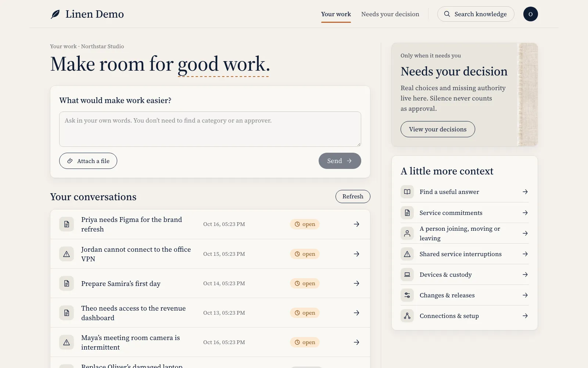Click the person icon for joining, moving or leaving
Image resolution: width=588 pixels, height=368 pixels.
407,233
